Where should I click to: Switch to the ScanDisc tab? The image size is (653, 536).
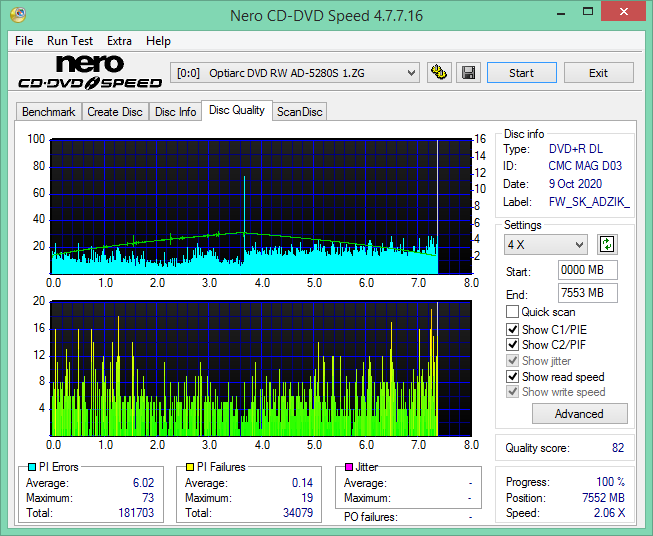(300, 112)
